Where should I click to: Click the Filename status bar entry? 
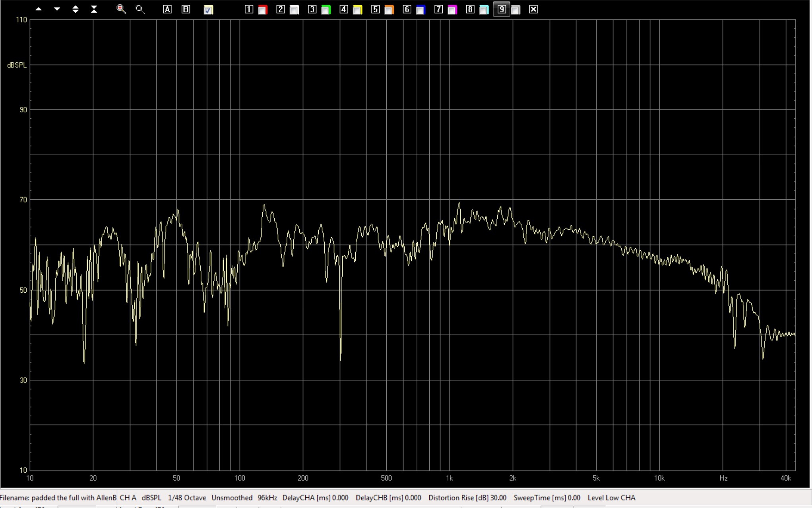click(x=58, y=498)
